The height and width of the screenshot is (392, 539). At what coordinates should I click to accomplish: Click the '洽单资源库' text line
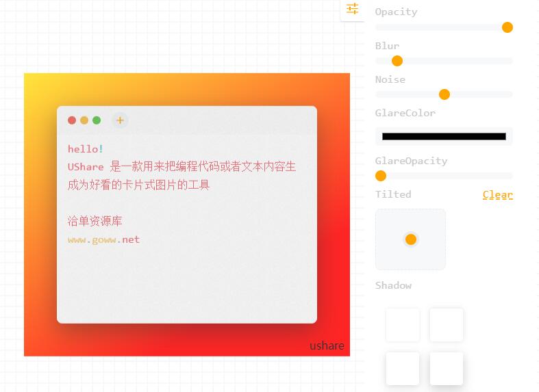tap(95, 221)
